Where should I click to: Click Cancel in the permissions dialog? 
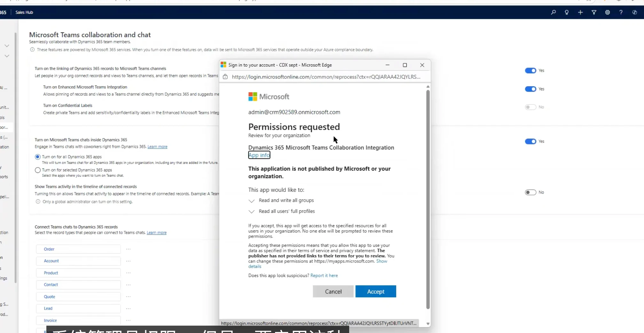pyautogui.click(x=333, y=291)
